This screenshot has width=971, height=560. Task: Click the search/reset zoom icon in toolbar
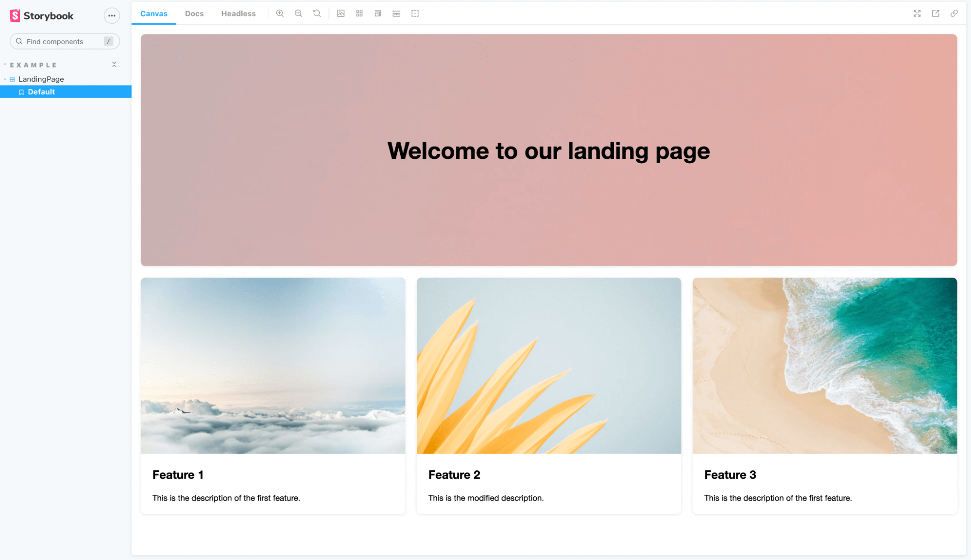pyautogui.click(x=317, y=13)
